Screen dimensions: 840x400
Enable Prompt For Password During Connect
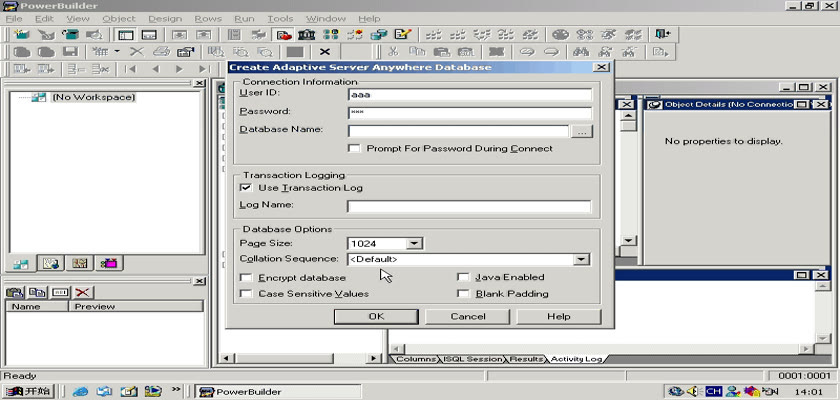354,148
